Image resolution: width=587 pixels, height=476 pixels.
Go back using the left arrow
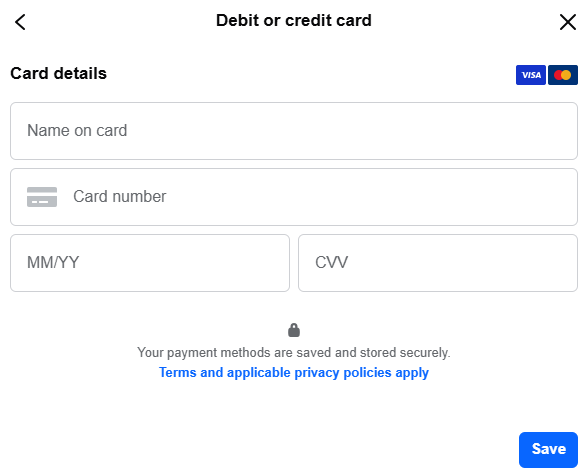point(20,22)
